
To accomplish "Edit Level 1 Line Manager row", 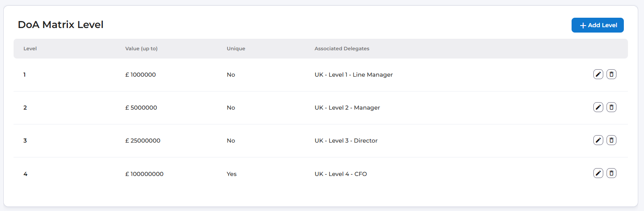I will point(598,74).
